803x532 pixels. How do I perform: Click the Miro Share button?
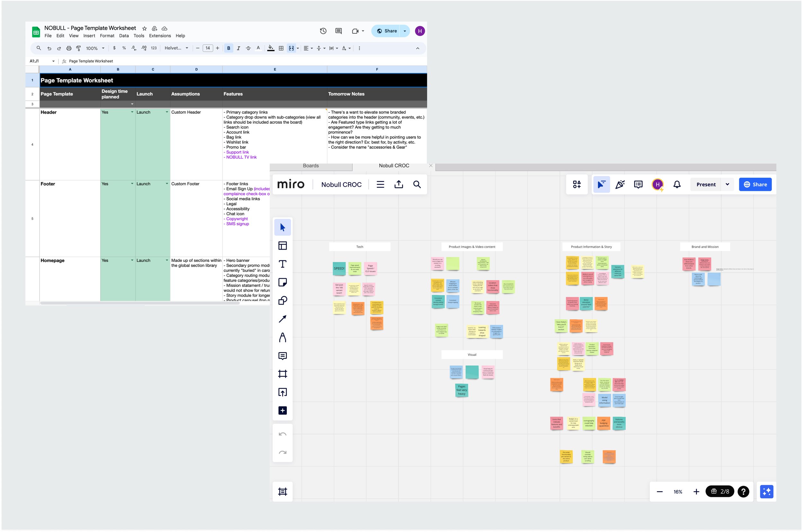[755, 185]
